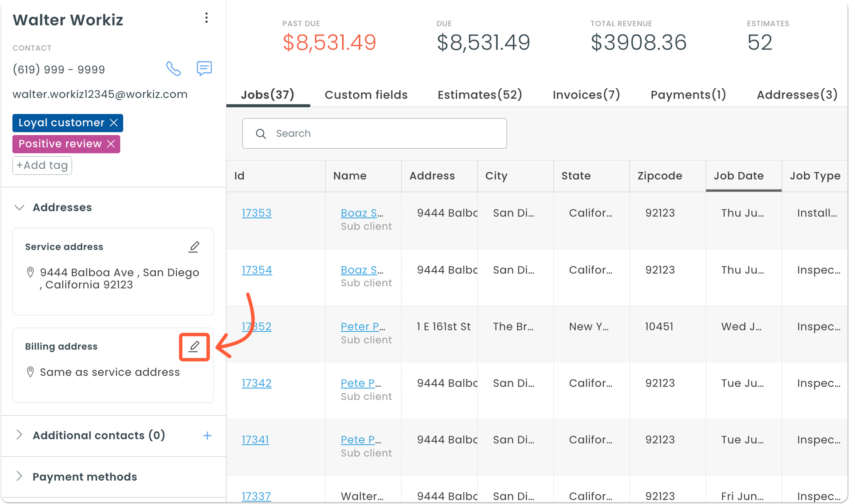Viewport: 849px width, 504px height.
Task: Click the phone call icon
Action: pyautogui.click(x=173, y=69)
